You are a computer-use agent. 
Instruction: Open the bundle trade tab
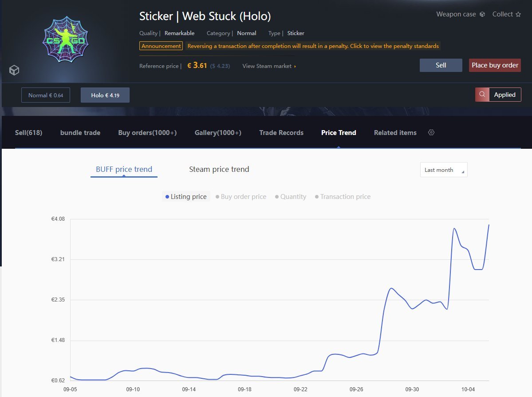coord(80,132)
